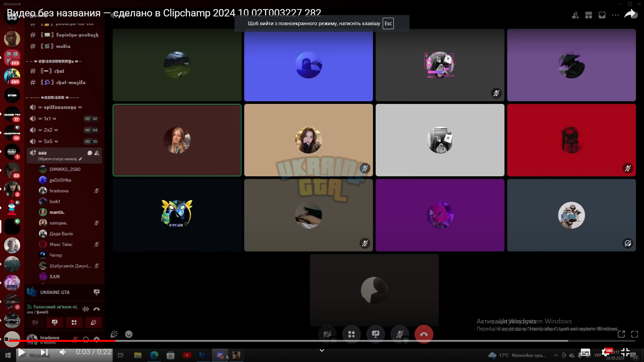The height and width of the screenshot is (362, 644).
Task: Skip to the next YouTube video
Action: (x=44, y=352)
